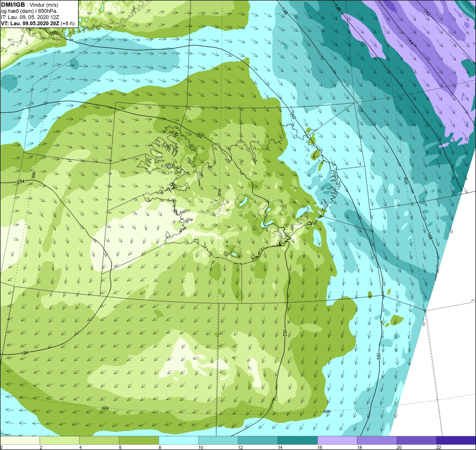Click the '60N' label under the 30W meridian

[x=105, y=408]
